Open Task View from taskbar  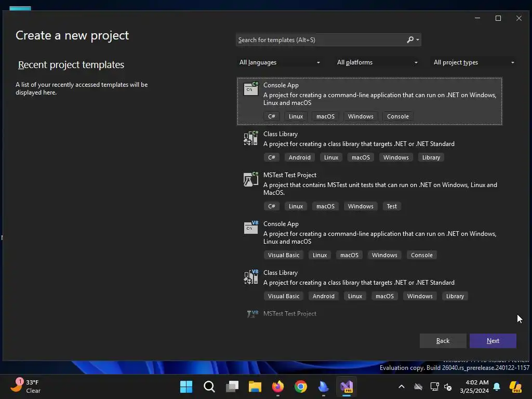[232, 387]
